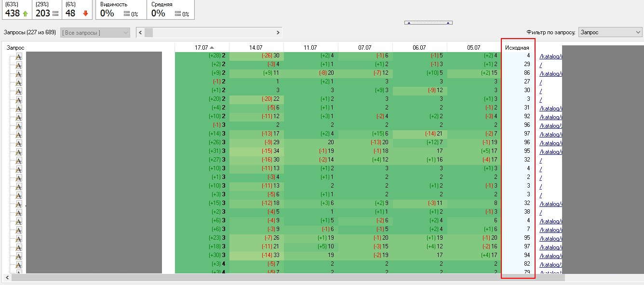Click the 48 dropped positions counter
This screenshot has height=285, width=644.
point(77,10)
